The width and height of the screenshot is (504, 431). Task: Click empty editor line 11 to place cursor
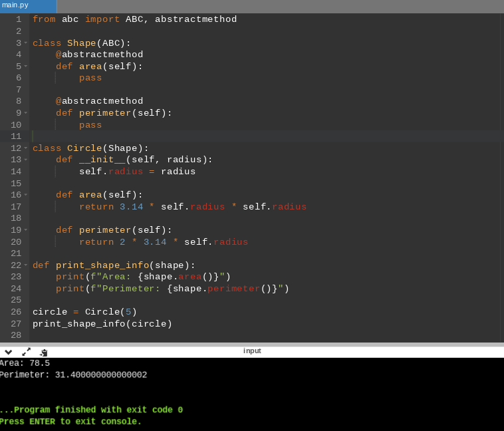[267, 136]
